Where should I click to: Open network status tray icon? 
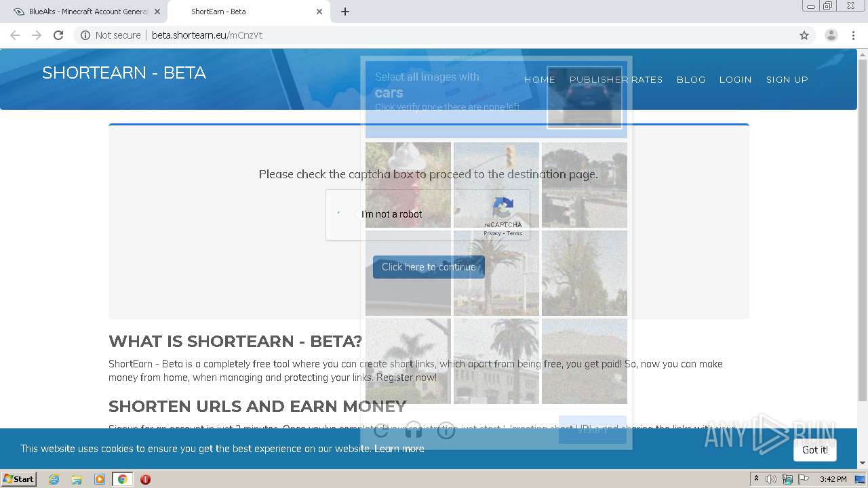click(x=787, y=479)
